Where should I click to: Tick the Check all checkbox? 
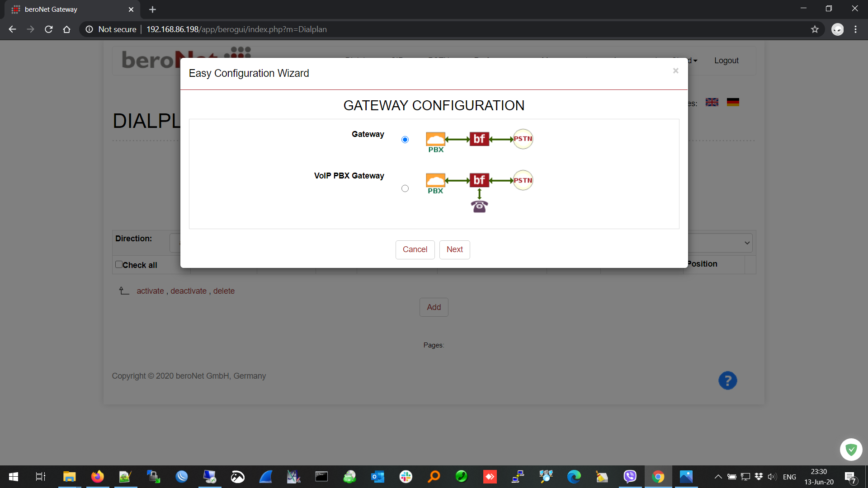pyautogui.click(x=119, y=265)
